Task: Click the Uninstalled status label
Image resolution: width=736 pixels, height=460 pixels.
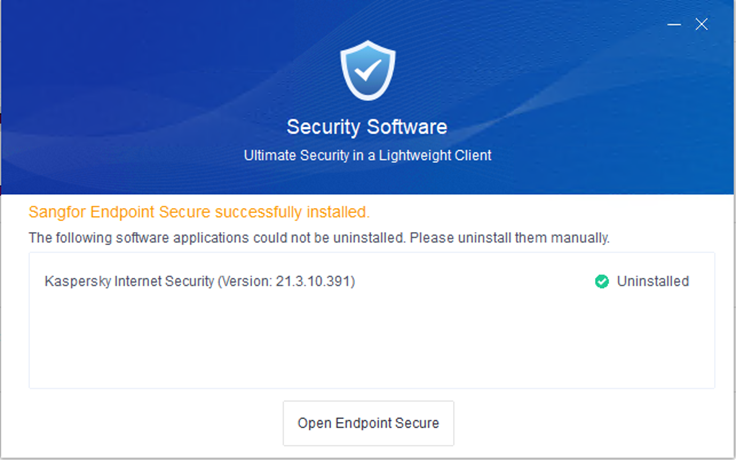Action: click(x=653, y=282)
